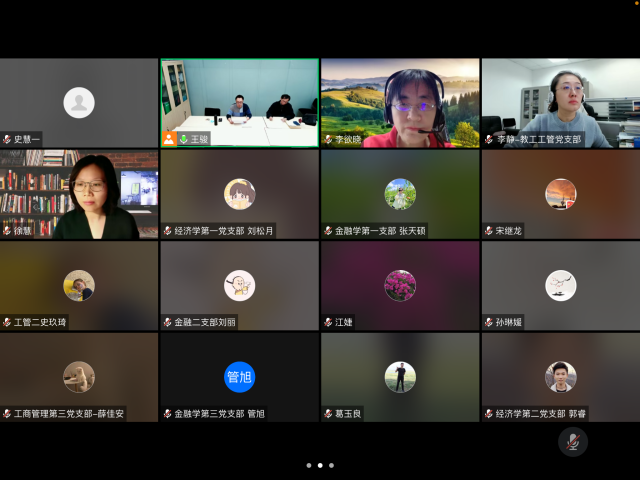Click 宋继龙's sunset avatar
This screenshot has height=480, width=640.
560,194
